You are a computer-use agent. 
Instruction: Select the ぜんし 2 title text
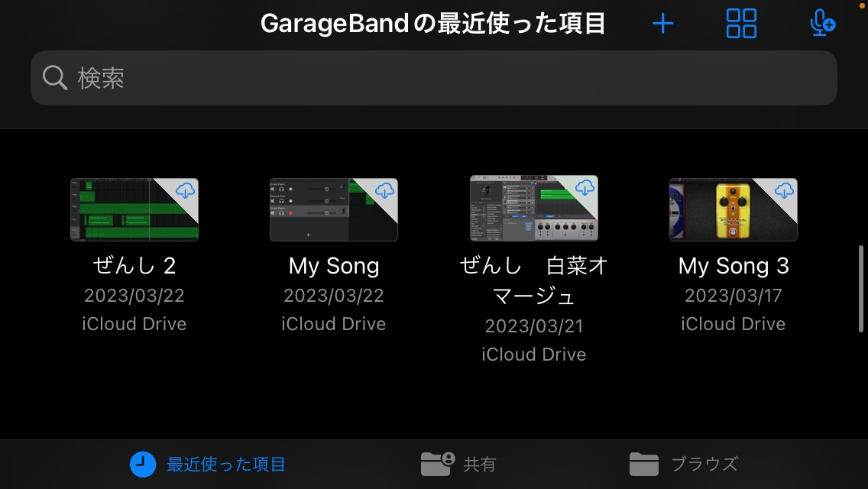point(134,266)
